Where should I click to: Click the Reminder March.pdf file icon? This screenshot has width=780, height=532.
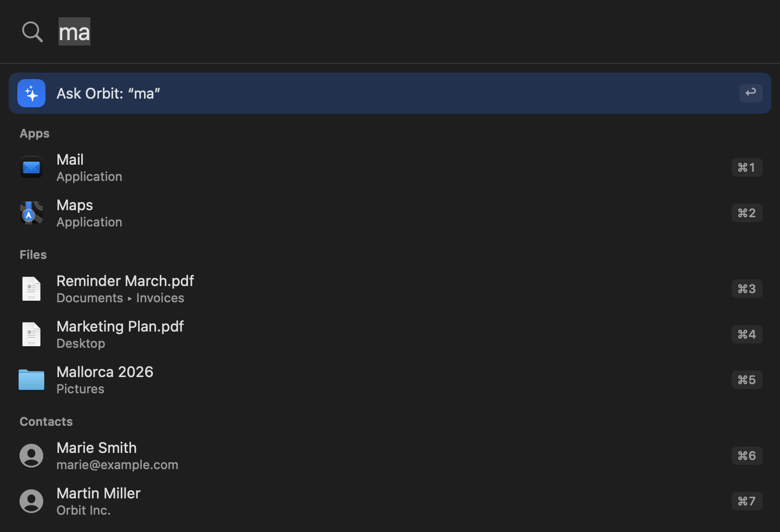point(31,289)
